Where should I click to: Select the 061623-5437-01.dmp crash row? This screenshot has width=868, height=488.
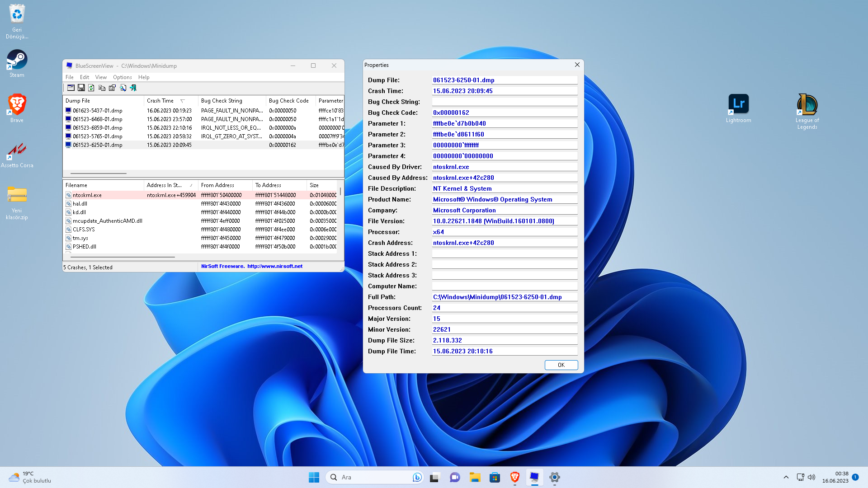(x=98, y=111)
